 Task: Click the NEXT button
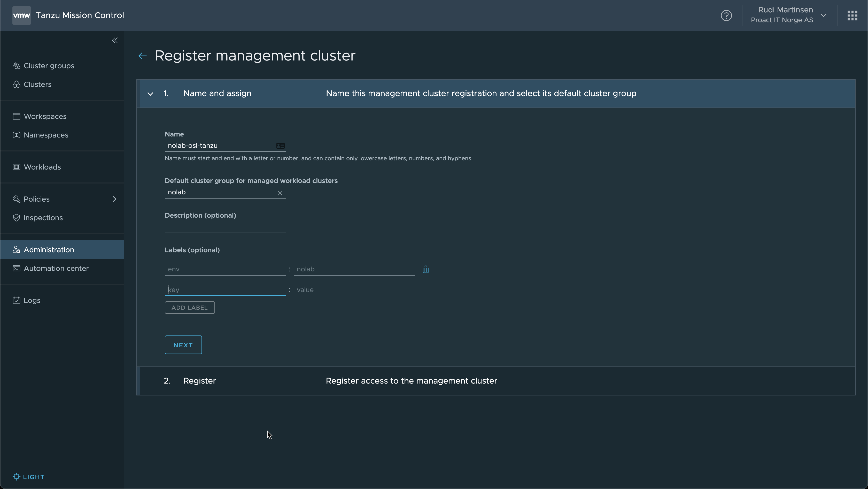[183, 345]
